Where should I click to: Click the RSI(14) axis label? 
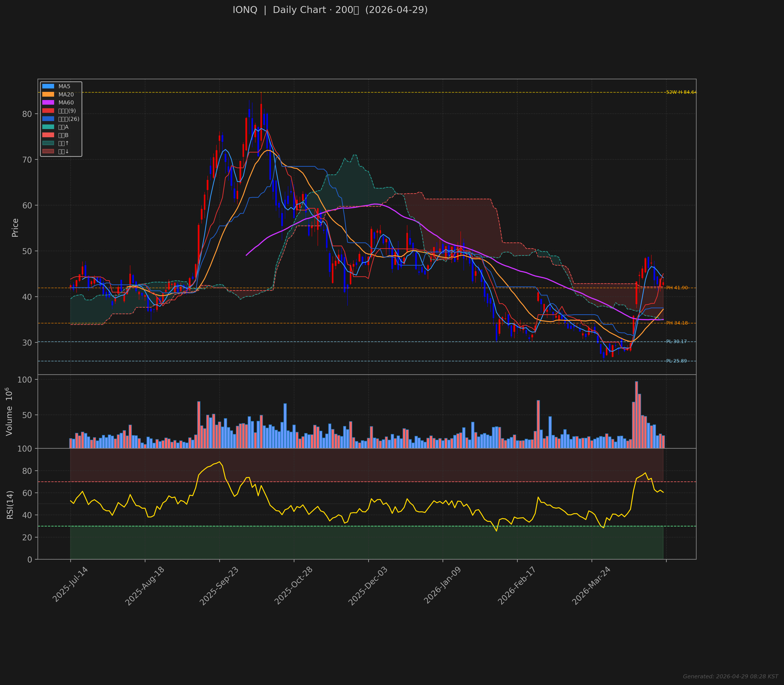point(10,505)
